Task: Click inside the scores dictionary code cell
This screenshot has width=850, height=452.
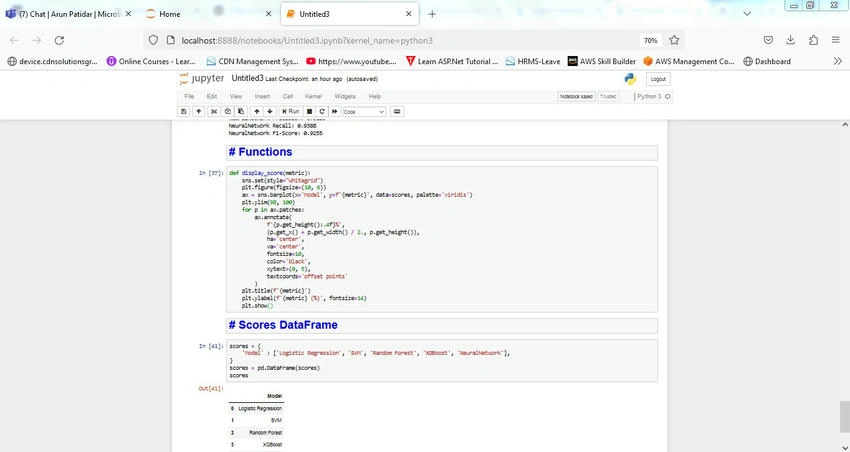Action: [442, 360]
